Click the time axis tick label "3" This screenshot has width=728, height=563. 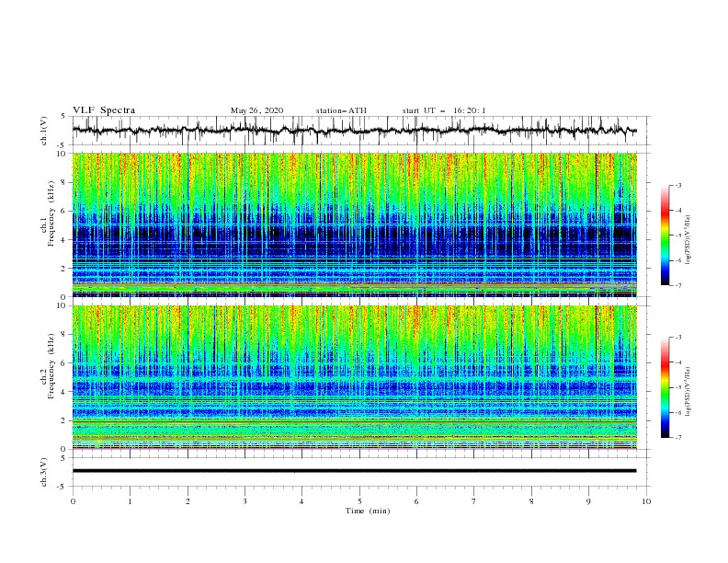[245, 501]
